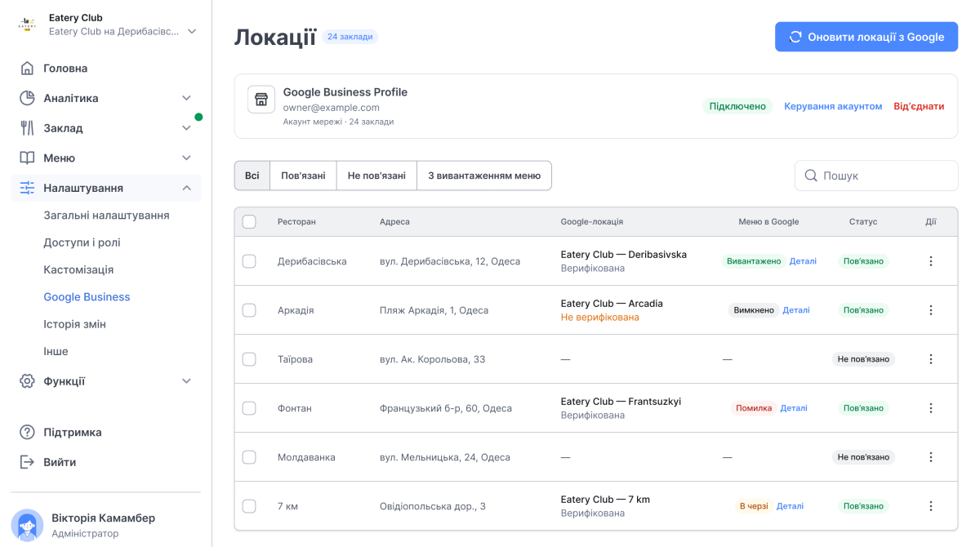Viewport: 980px width, 547px height.
Task: Click the Підключено status badge
Action: pyautogui.click(x=737, y=106)
